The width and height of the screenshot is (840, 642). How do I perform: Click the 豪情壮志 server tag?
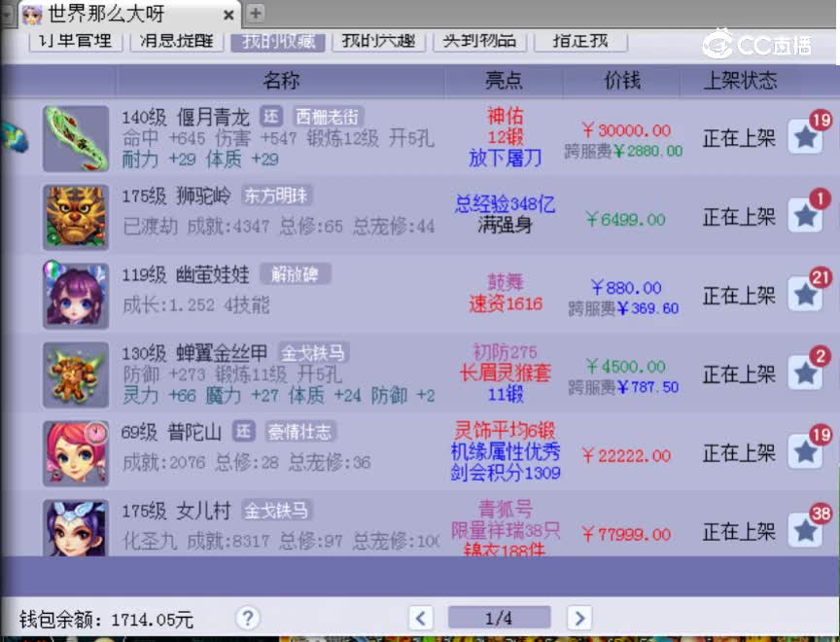pyautogui.click(x=300, y=431)
